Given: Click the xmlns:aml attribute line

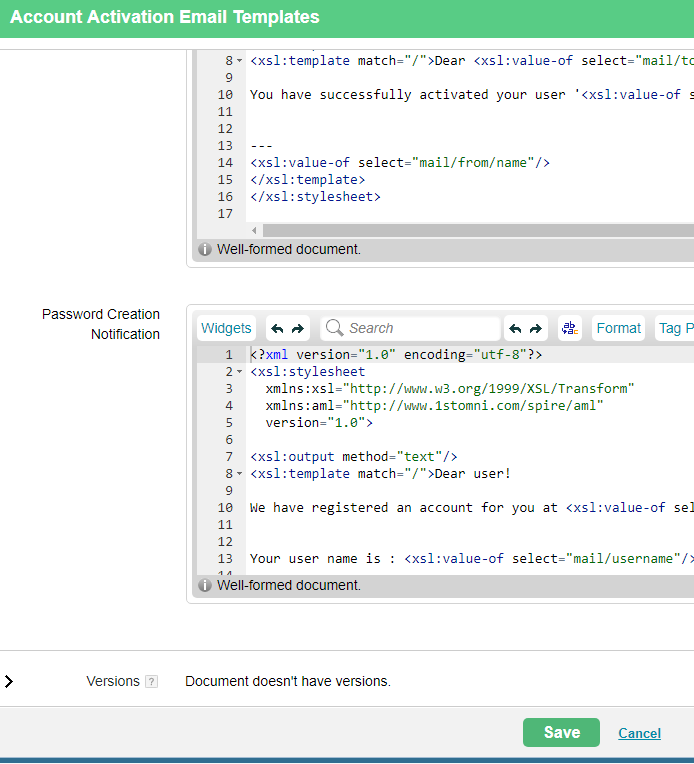Looking at the screenshot, I should point(434,406).
